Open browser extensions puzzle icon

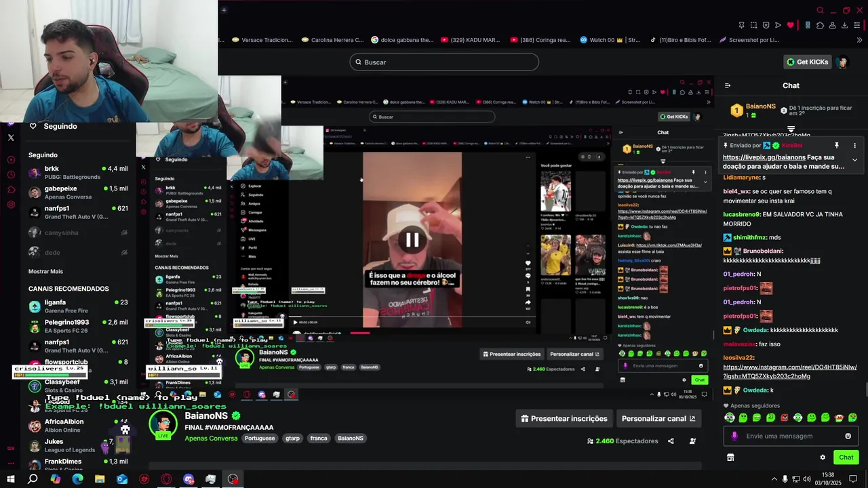point(820,25)
